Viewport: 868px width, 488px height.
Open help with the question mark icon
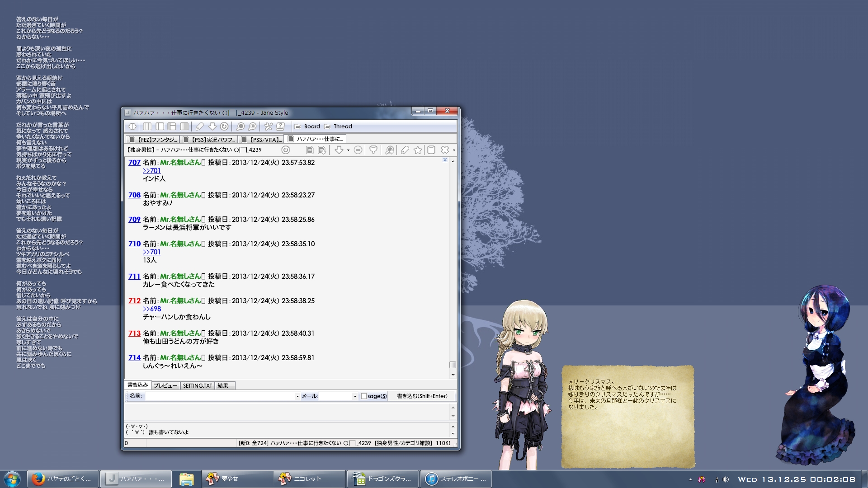pyautogui.click(x=280, y=127)
